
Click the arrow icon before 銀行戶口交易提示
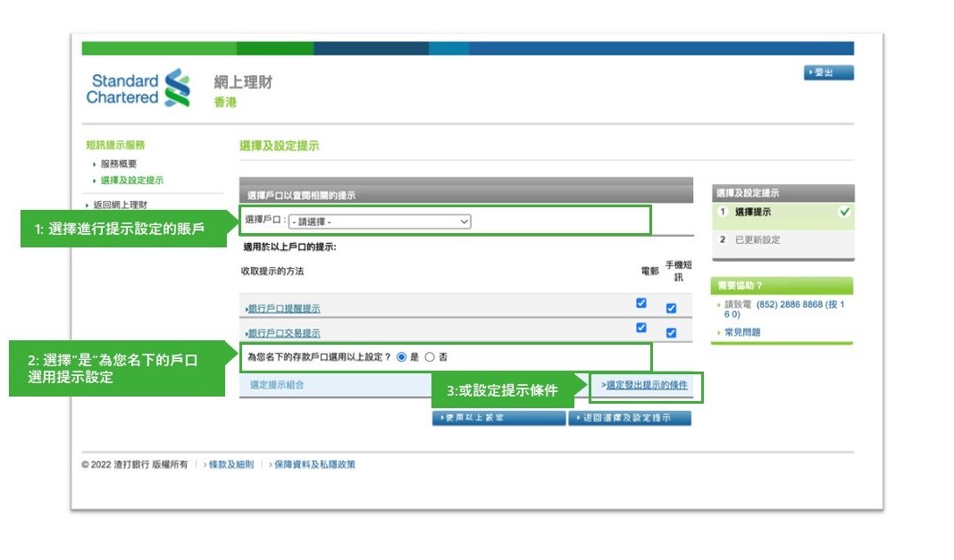coord(247,332)
